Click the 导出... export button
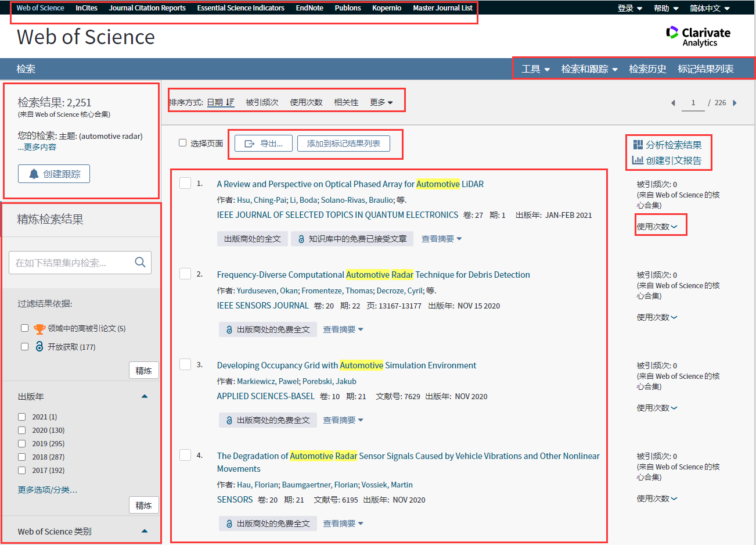 pyautogui.click(x=264, y=144)
